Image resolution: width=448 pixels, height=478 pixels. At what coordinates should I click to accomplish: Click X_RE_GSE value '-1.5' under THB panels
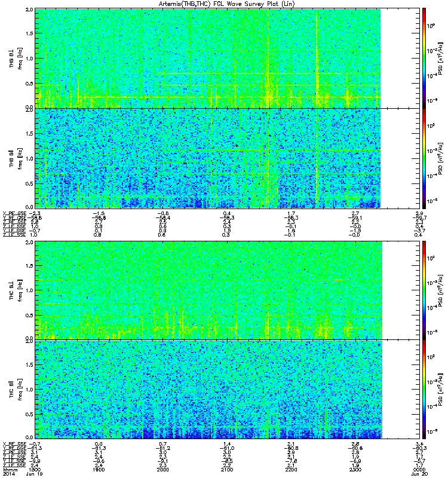click(x=99, y=213)
